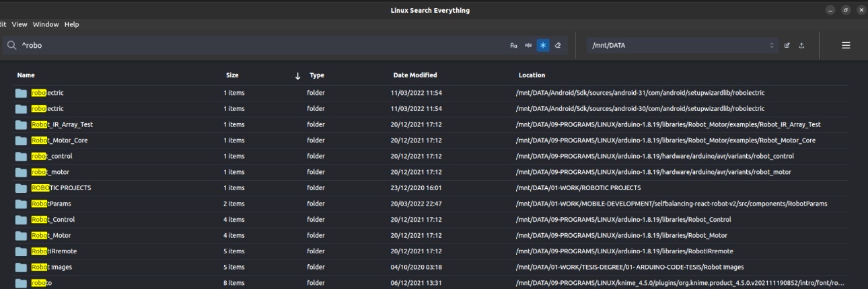Clear the search with the eraser icon
This screenshot has width=868, height=289.
[558, 46]
